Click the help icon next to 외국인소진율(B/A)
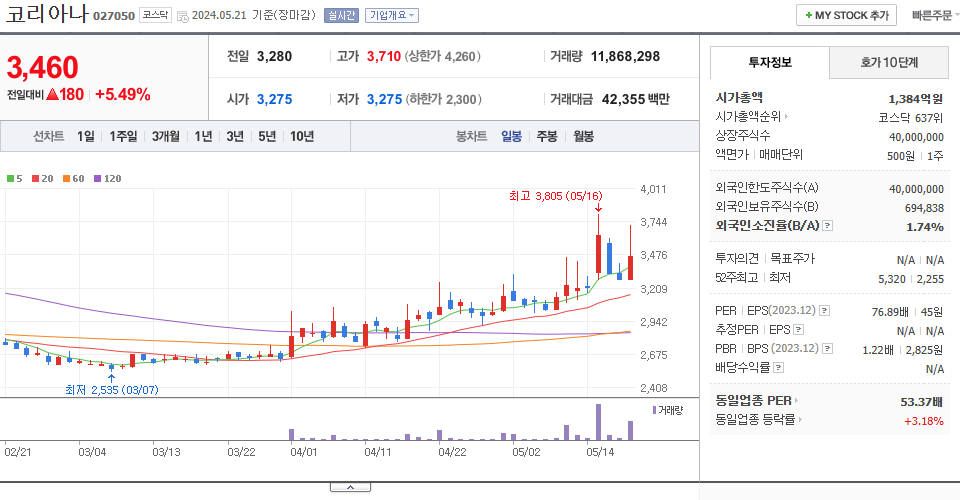 (x=827, y=226)
